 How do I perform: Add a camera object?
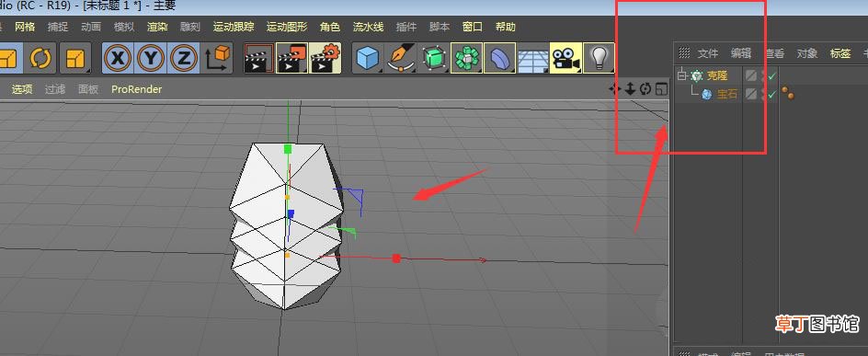[x=565, y=58]
